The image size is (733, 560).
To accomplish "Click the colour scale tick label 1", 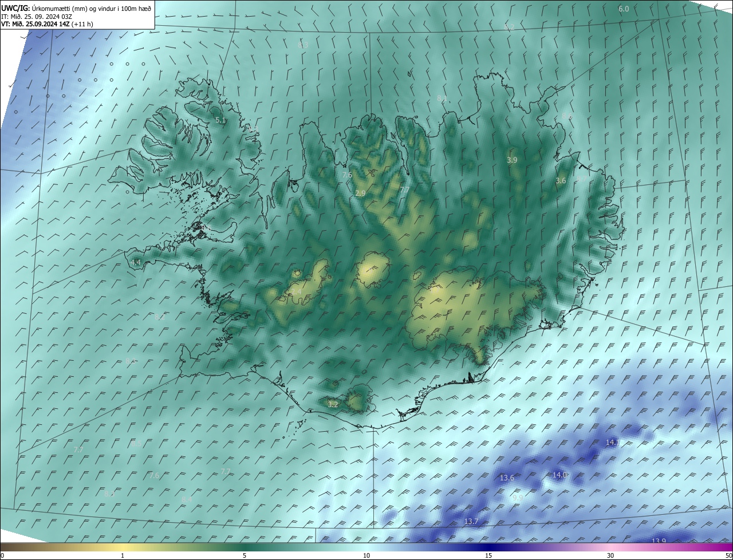I will tap(123, 555).
